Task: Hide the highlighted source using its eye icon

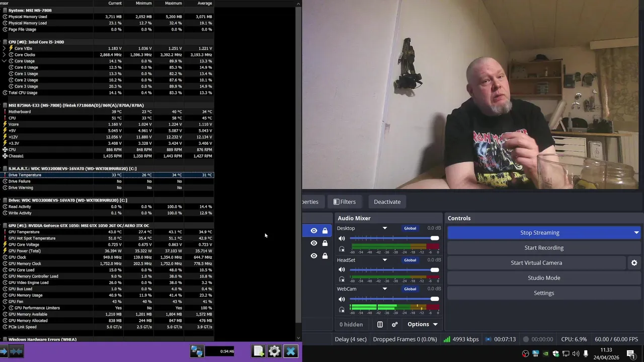Action: point(314,231)
